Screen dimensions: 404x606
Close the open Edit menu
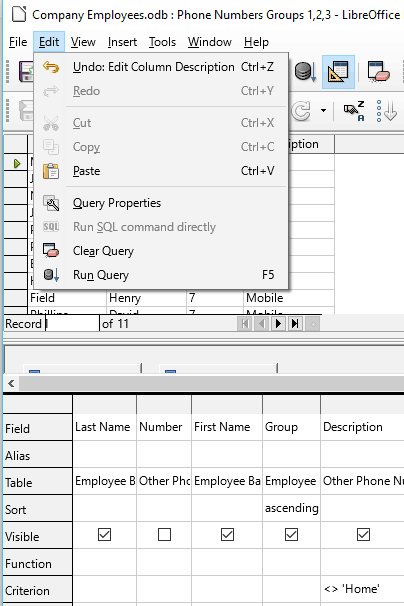(x=49, y=42)
